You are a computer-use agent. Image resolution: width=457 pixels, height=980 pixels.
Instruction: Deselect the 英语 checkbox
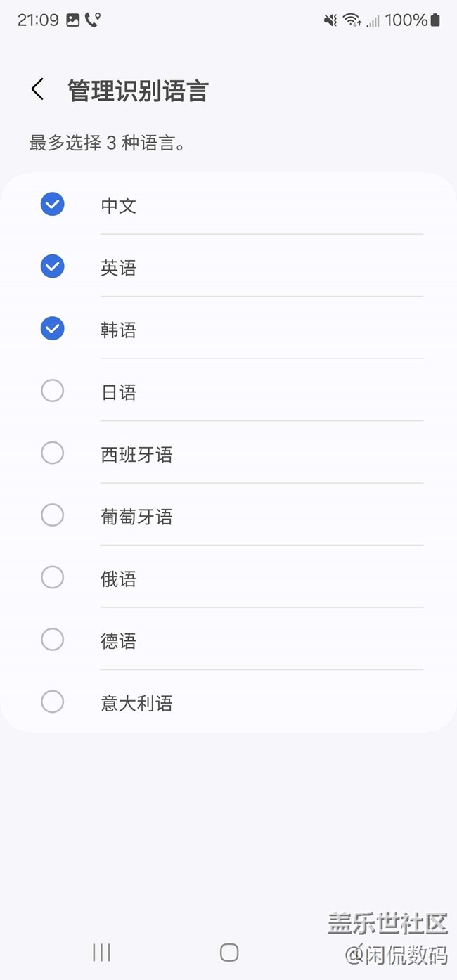53,266
